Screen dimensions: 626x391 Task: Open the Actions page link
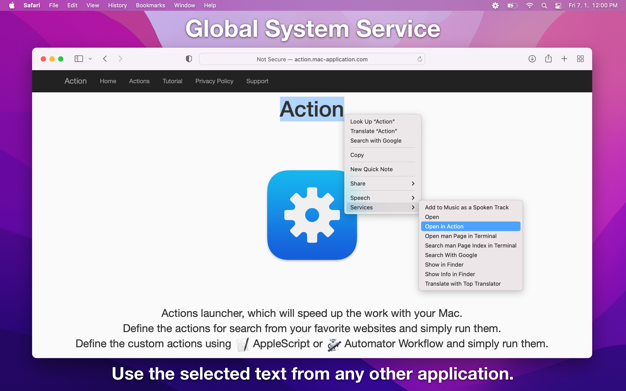(x=139, y=81)
